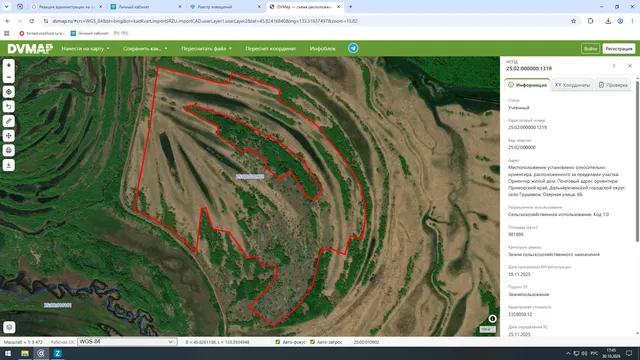Image resolution: width=640 pixels, height=360 pixels.
Task: Click the 25:02:010902 quarter in the status bar
Action: (x=366, y=342)
